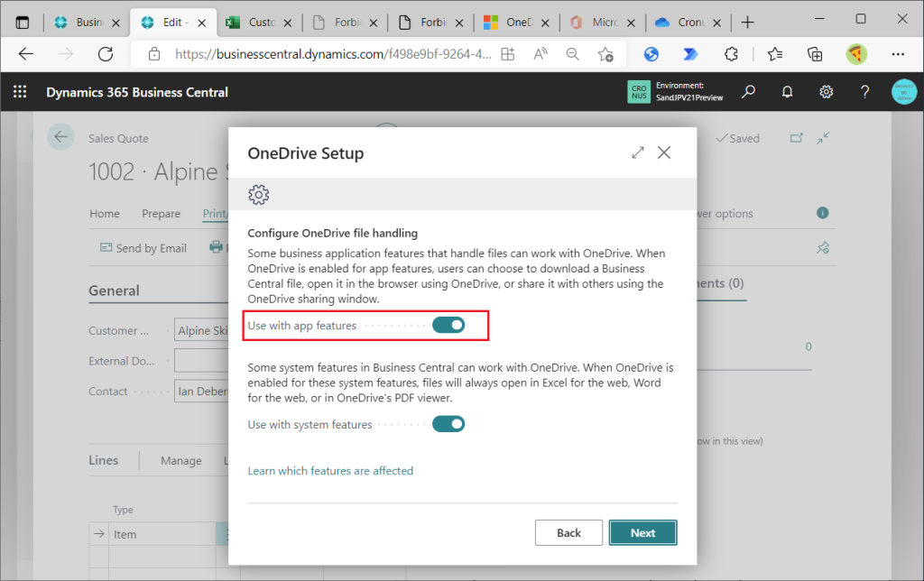Screen dimensions: 924x581
Task: Open the Business Central search
Action: coord(748,92)
